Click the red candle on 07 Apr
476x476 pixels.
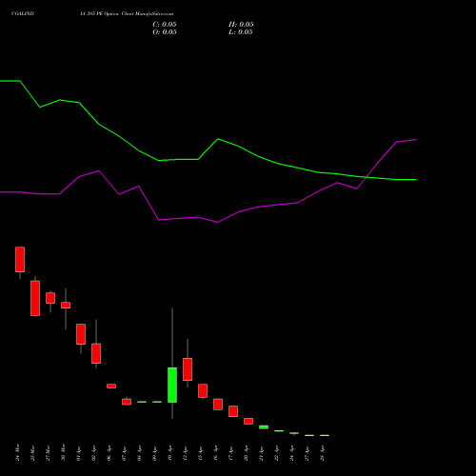click(127, 402)
